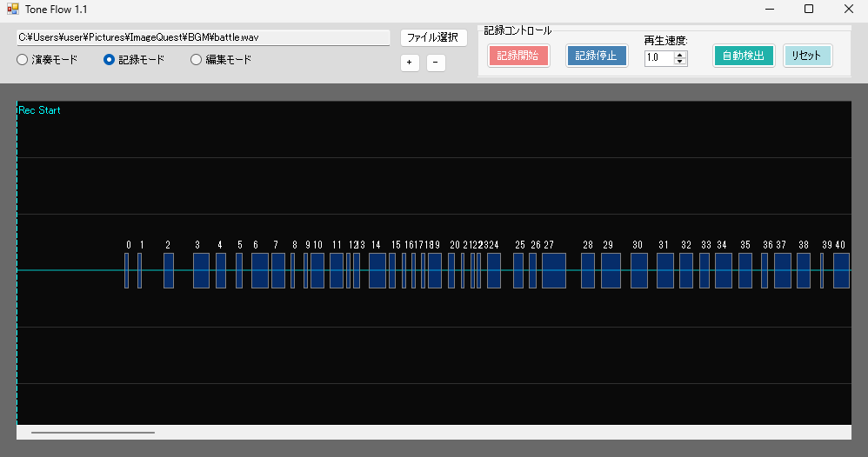The width and height of the screenshot is (868, 457).
Task: Click the Tone Flow app icon in title bar
Action: pyautogui.click(x=12, y=9)
